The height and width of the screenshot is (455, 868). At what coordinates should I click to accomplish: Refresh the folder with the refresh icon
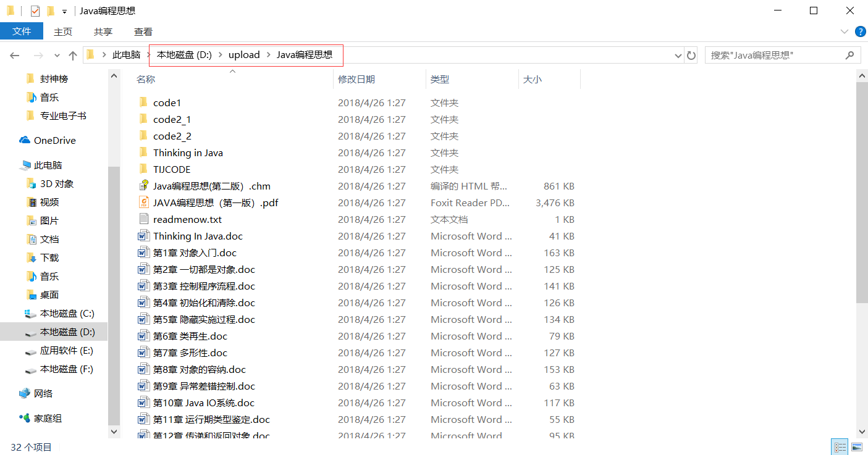691,55
